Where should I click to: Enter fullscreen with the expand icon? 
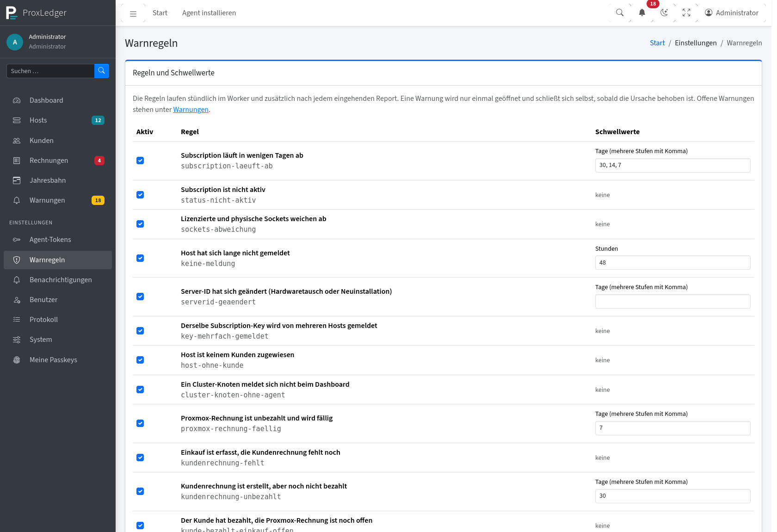point(686,13)
